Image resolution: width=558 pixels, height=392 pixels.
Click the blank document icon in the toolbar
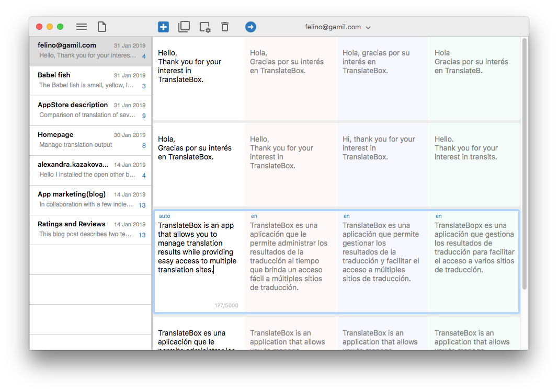(x=102, y=27)
